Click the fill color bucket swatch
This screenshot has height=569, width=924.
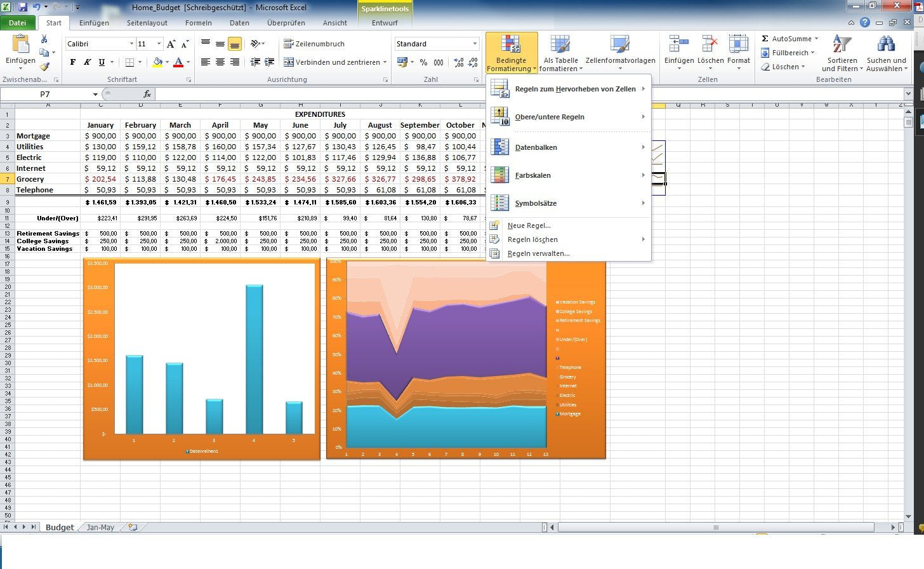click(157, 62)
